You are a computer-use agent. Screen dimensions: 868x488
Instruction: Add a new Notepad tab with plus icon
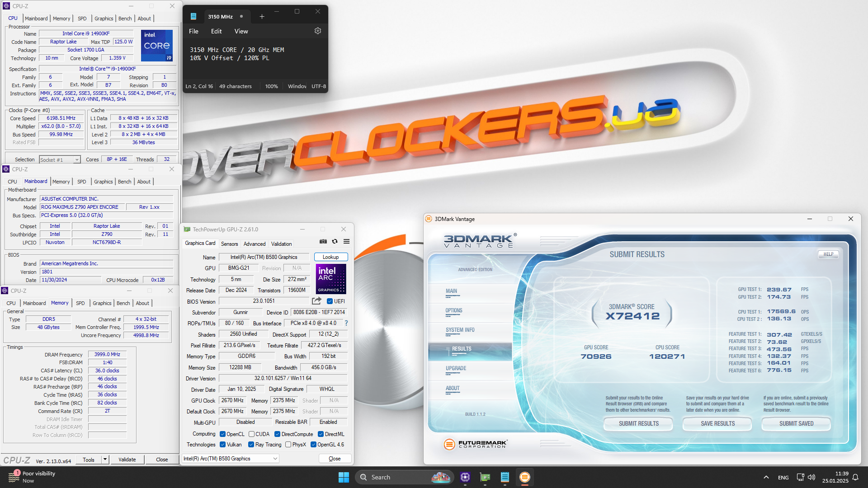click(x=262, y=17)
